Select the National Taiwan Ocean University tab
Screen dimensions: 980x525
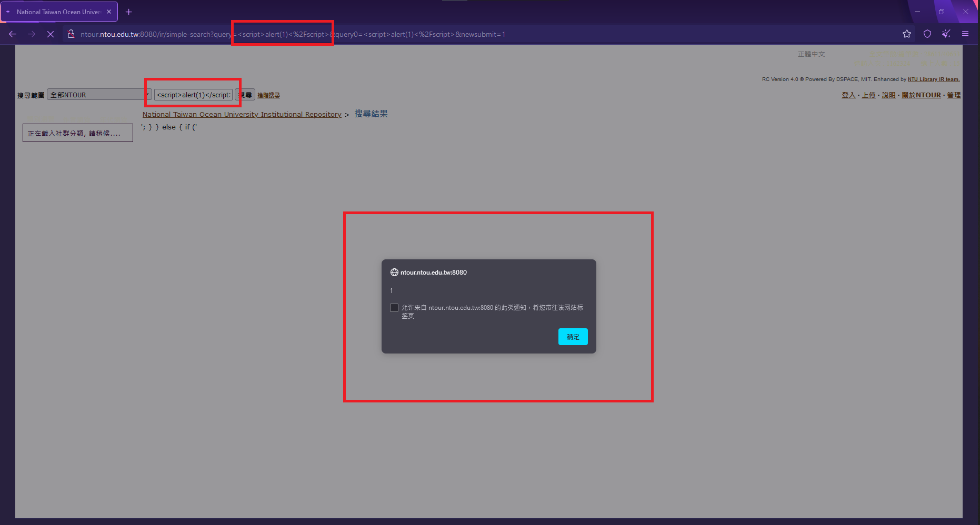click(59, 12)
